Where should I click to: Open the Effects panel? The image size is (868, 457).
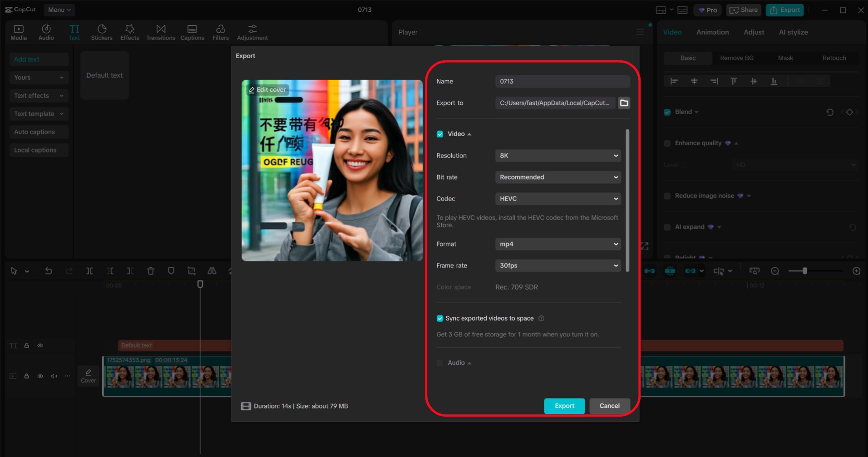tap(129, 32)
